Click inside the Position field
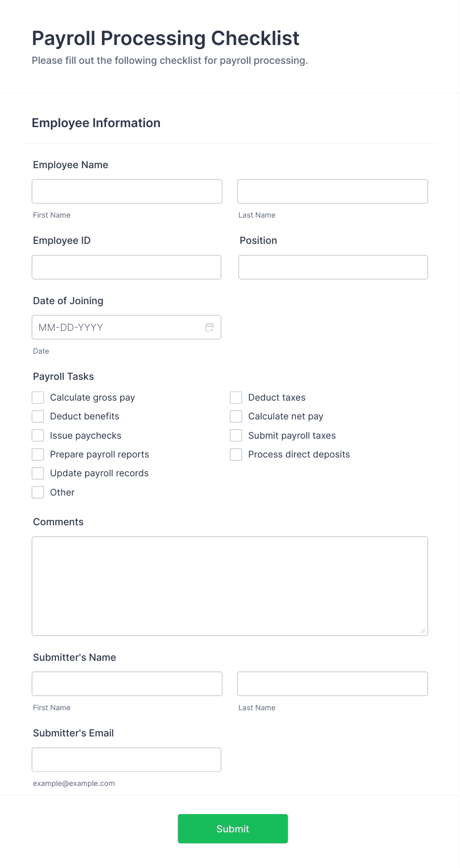Screen dimensions: 460x868 point(332,267)
